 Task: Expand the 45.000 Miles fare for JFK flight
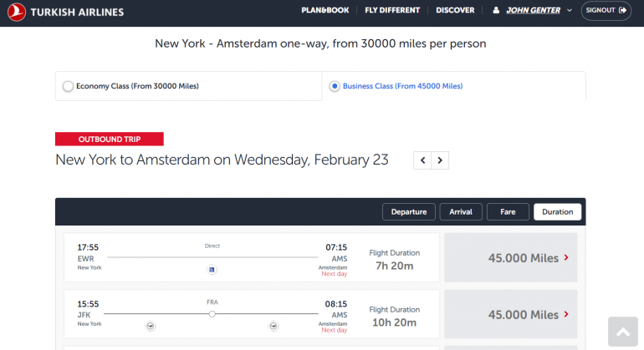click(x=510, y=315)
